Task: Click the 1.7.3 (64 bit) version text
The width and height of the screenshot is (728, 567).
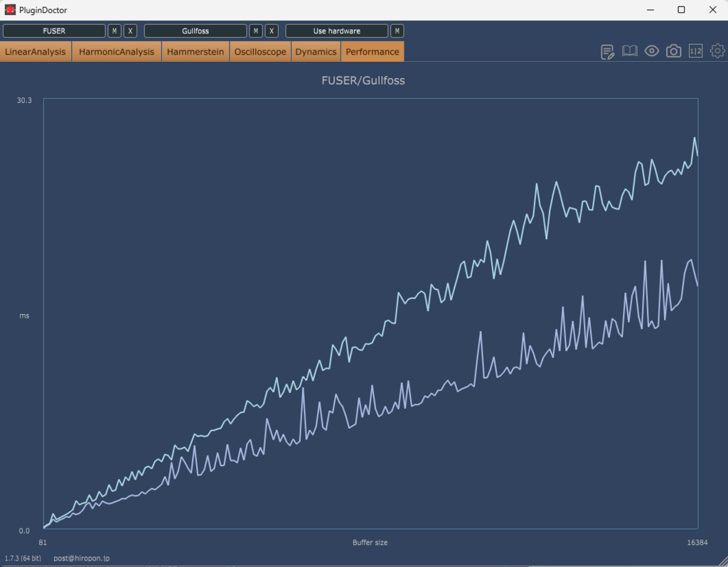Action: pos(23,558)
